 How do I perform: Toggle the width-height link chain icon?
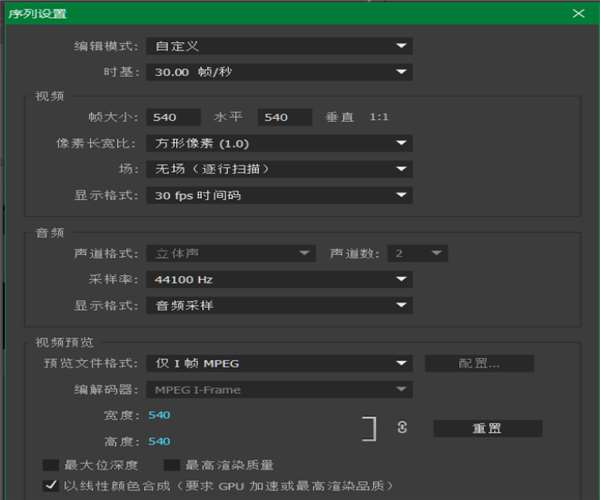click(x=402, y=427)
